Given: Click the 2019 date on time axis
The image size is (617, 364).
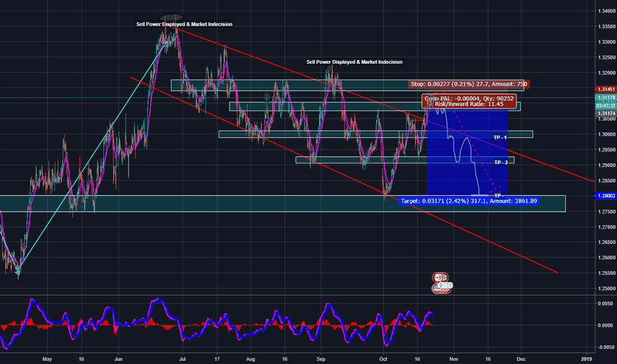Looking at the screenshot, I should 587,359.
